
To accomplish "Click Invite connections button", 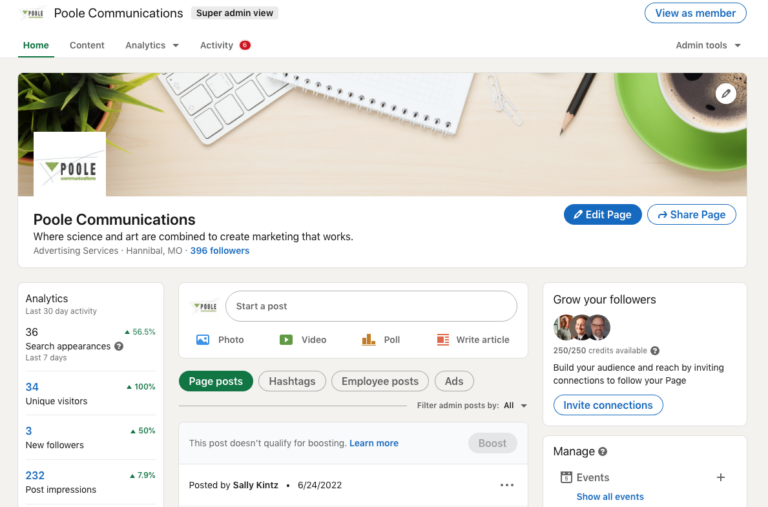I will [x=608, y=405].
